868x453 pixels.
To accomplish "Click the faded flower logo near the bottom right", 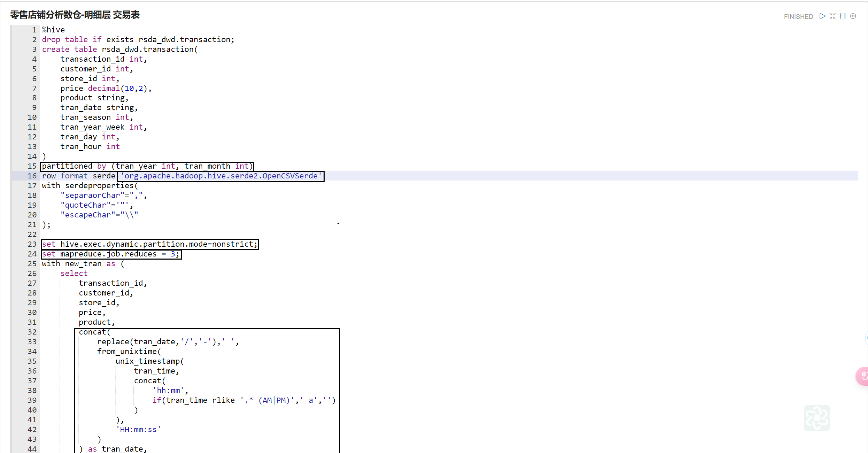I will click(816, 417).
